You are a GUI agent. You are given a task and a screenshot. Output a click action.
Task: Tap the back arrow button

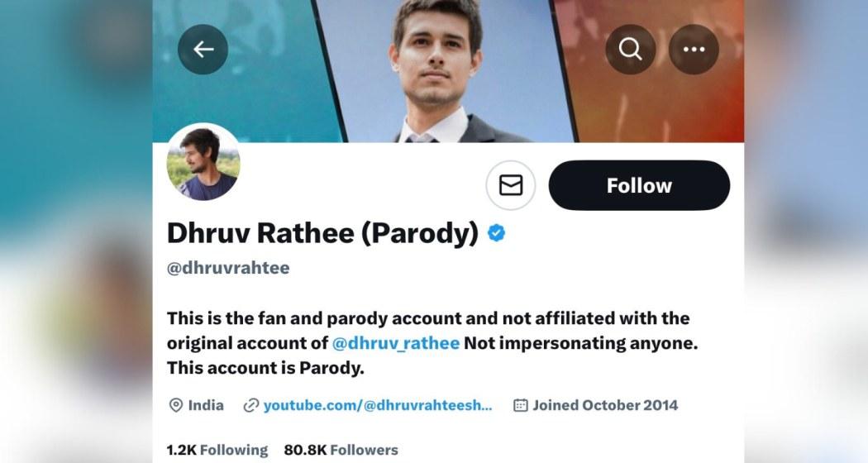[203, 50]
